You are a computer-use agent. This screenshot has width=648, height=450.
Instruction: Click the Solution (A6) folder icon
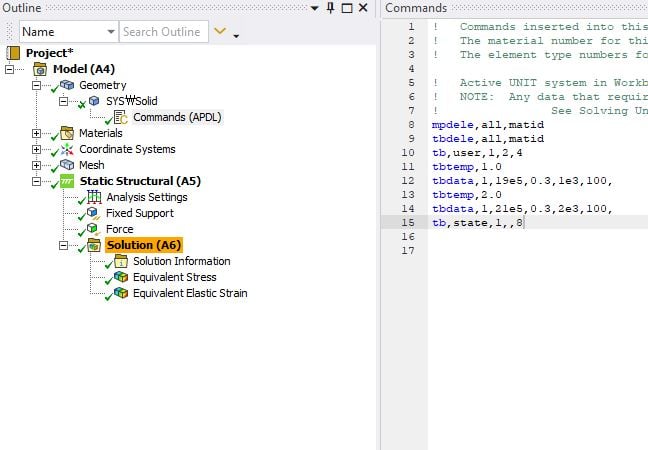pos(94,245)
